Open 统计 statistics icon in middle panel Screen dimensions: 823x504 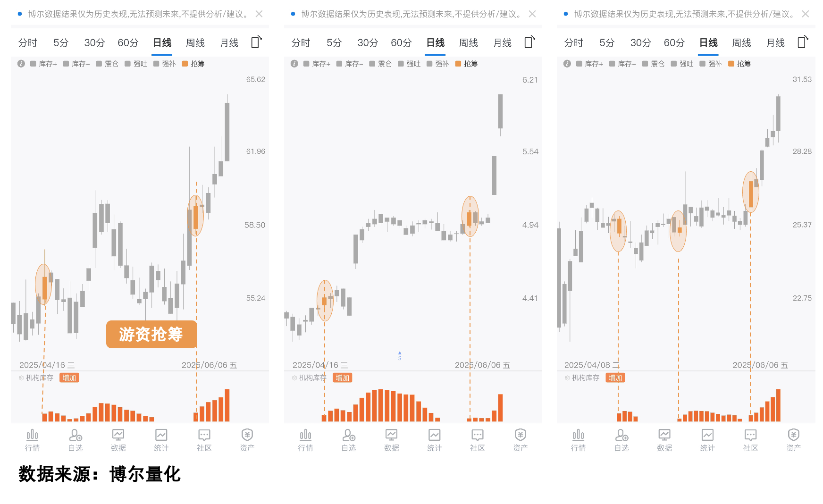tap(434, 440)
